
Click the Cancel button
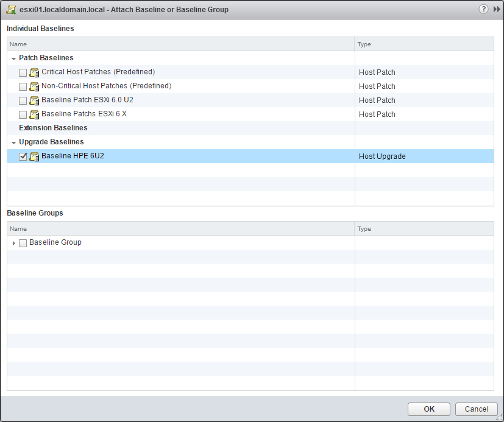click(x=476, y=409)
